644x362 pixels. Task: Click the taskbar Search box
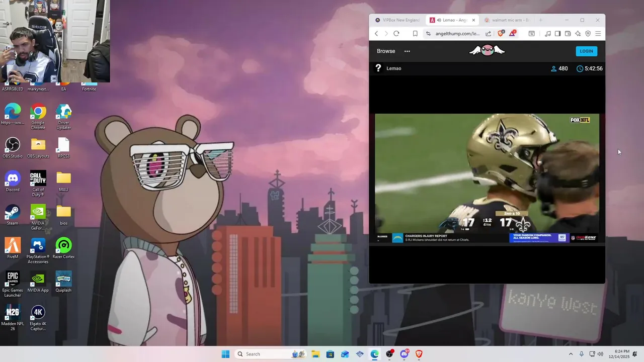click(x=270, y=354)
